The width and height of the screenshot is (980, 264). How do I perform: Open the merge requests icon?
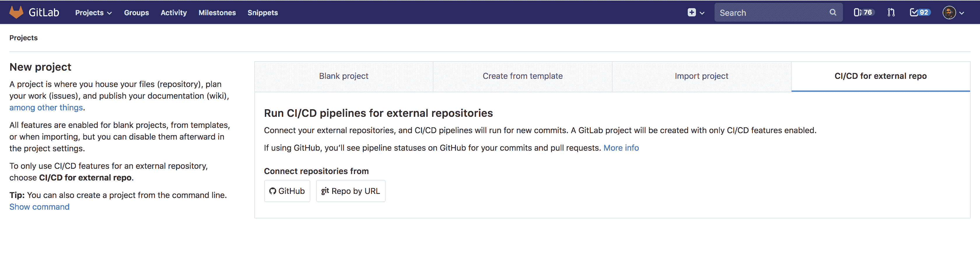tap(891, 13)
